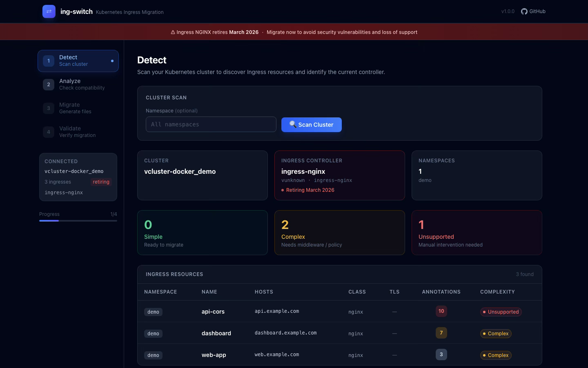Focus the Namespace input field

point(211,124)
